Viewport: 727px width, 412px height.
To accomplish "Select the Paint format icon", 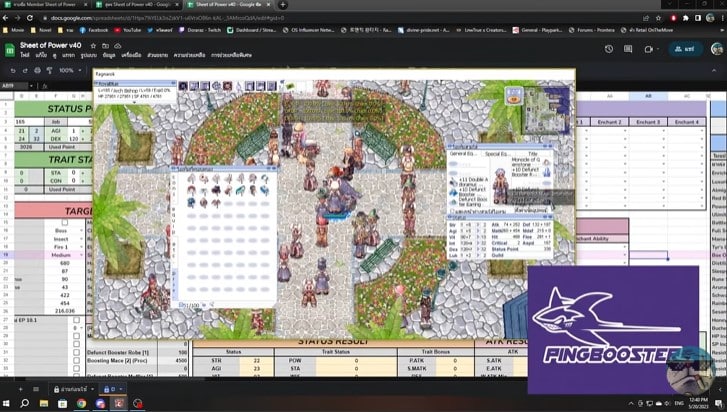I will [x=50, y=70].
